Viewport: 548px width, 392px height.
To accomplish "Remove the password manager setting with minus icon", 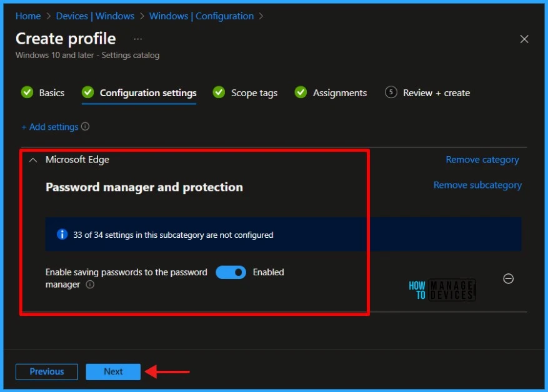I will point(508,278).
